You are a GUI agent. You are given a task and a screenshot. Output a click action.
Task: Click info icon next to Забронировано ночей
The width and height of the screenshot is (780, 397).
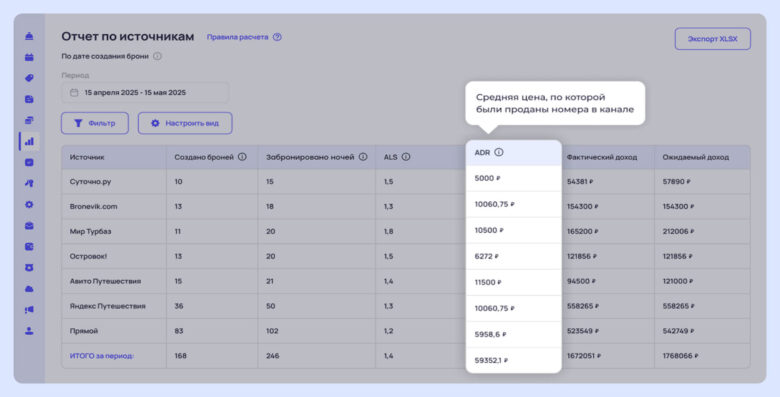click(x=363, y=157)
